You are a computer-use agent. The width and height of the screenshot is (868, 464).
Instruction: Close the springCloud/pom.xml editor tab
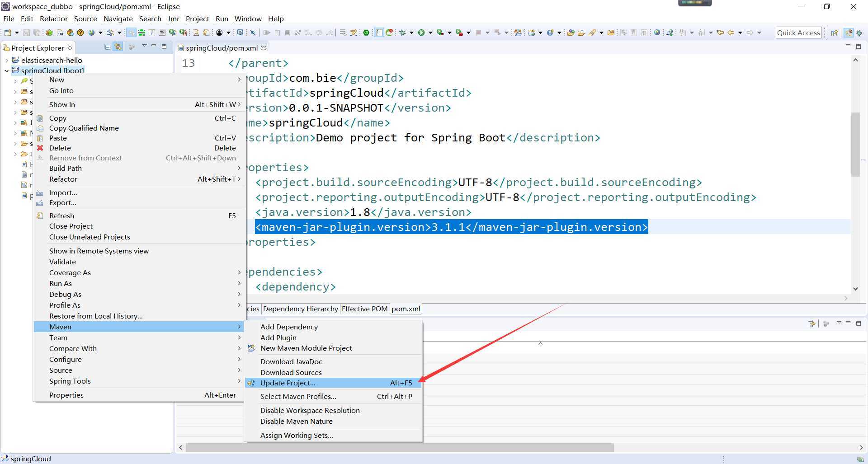click(264, 47)
